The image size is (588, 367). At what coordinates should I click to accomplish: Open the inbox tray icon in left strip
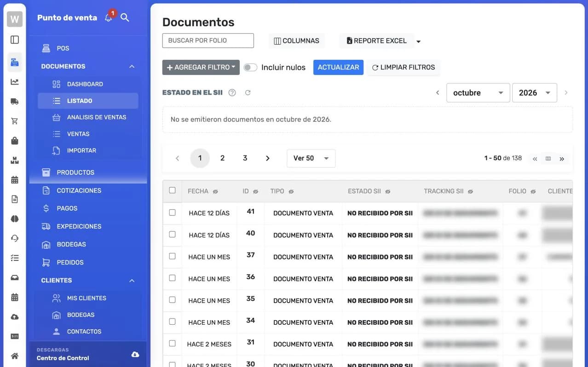pyautogui.click(x=15, y=278)
